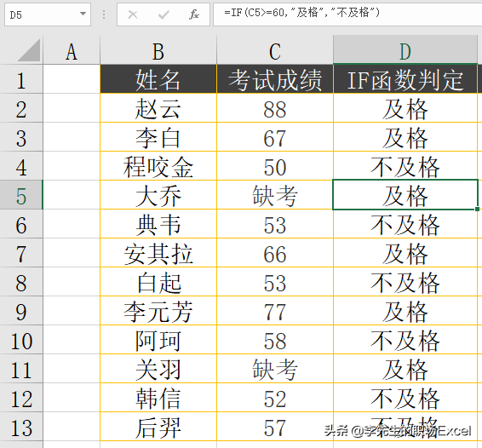Image resolution: width=482 pixels, height=448 pixels.
Task: Click 不及格 result for 典韦
Action: [405, 224]
